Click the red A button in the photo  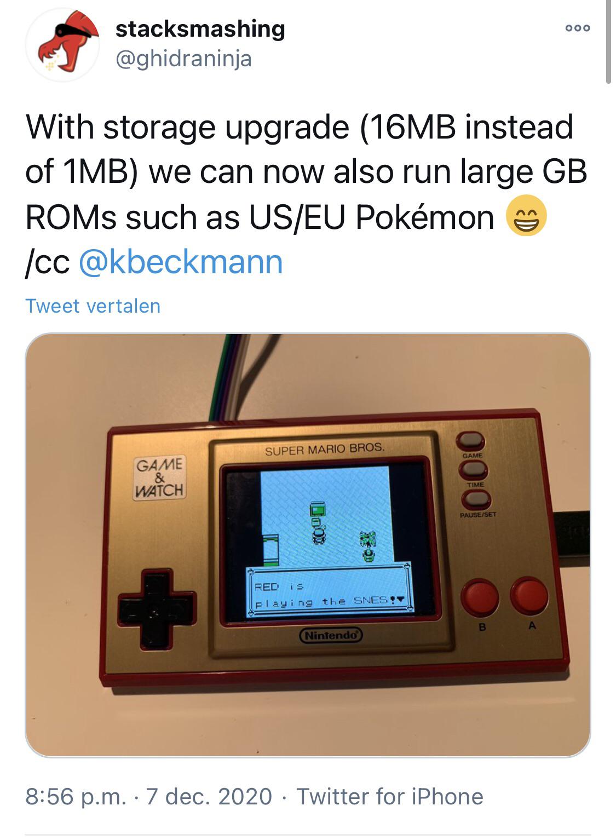point(529,595)
